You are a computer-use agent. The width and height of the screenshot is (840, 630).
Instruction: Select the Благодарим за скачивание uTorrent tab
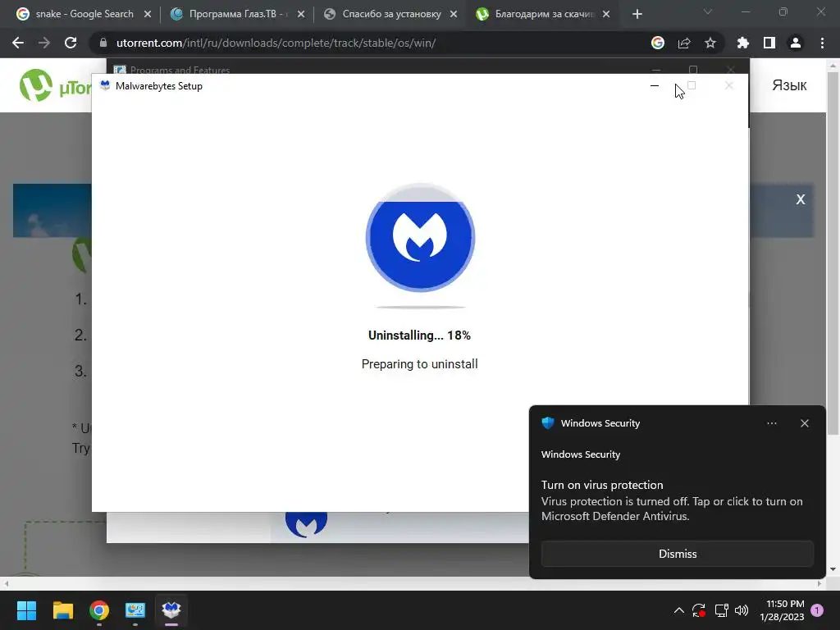coord(536,14)
